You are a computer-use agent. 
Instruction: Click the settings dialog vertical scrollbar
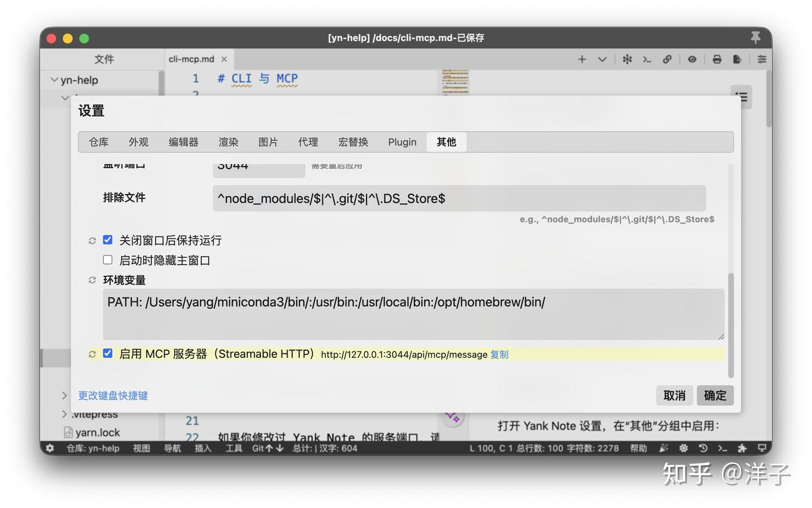coord(731,325)
